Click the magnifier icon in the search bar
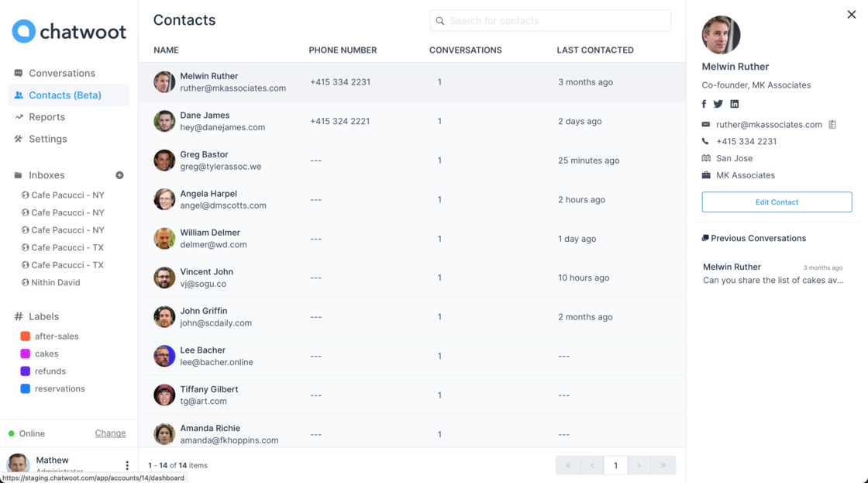 [439, 20]
